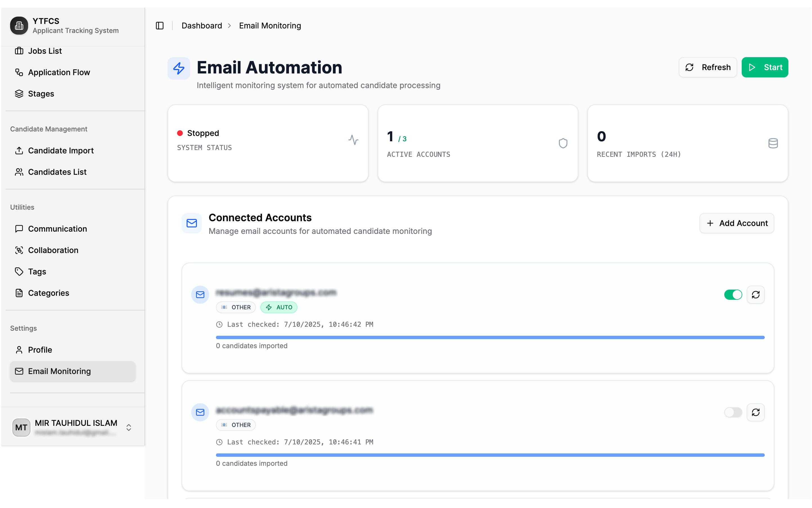The image size is (812, 508).
Task: Start the email automation
Action: (x=765, y=67)
